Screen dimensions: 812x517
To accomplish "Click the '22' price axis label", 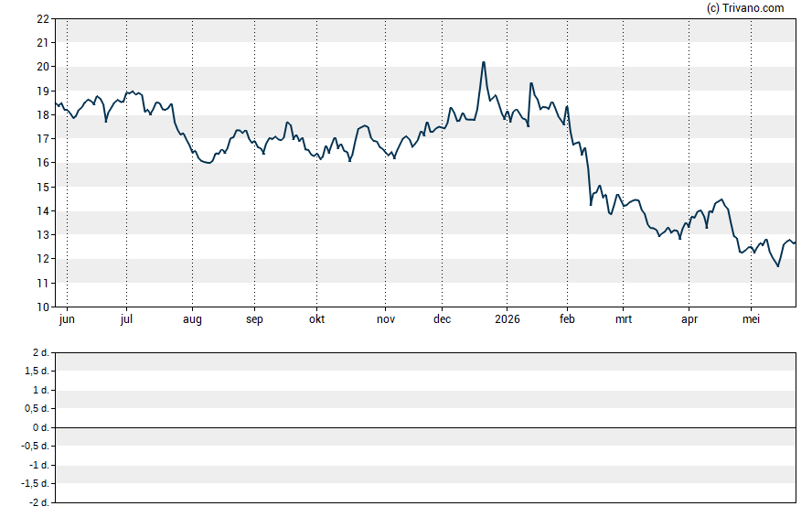I will coord(43,19).
